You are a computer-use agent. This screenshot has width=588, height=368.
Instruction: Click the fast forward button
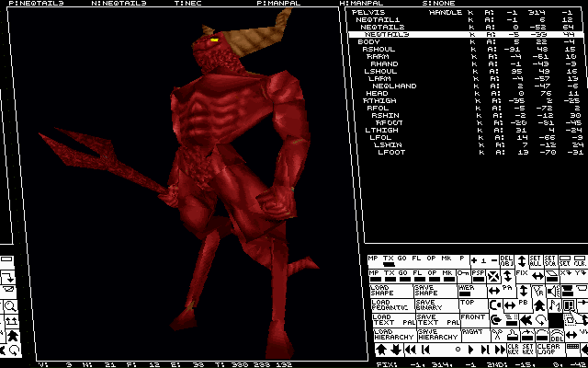pos(501,350)
